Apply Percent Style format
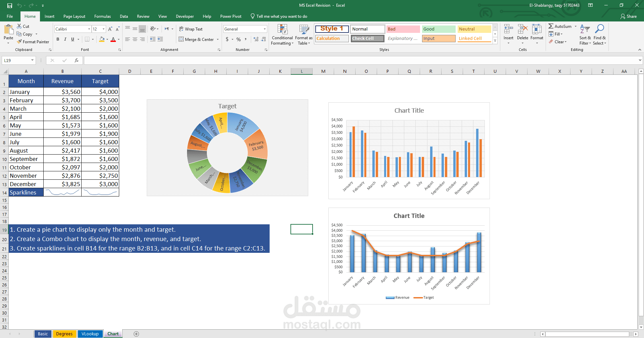Screen dimensions: 644x338 [x=238, y=39]
